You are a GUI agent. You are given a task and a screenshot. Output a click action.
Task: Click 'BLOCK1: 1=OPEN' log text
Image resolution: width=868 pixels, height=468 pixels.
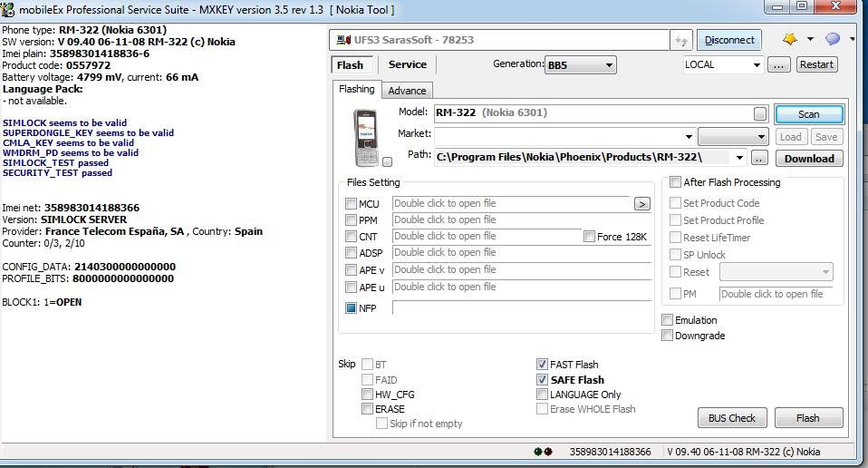(42, 302)
